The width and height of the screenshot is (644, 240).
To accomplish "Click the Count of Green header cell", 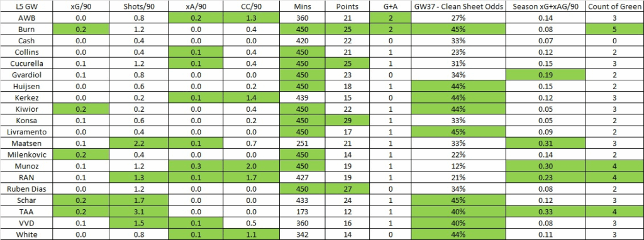I will point(614,6).
